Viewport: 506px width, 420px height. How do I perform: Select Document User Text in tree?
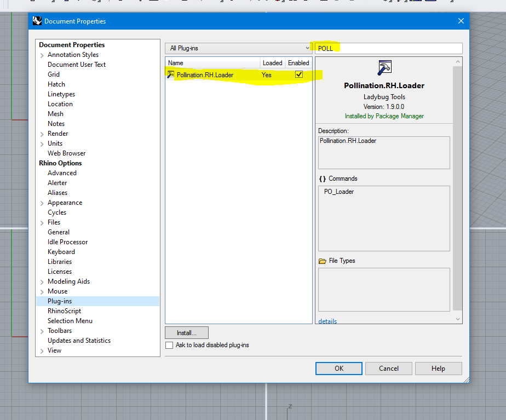pyautogui.click(x=77, y=65)
